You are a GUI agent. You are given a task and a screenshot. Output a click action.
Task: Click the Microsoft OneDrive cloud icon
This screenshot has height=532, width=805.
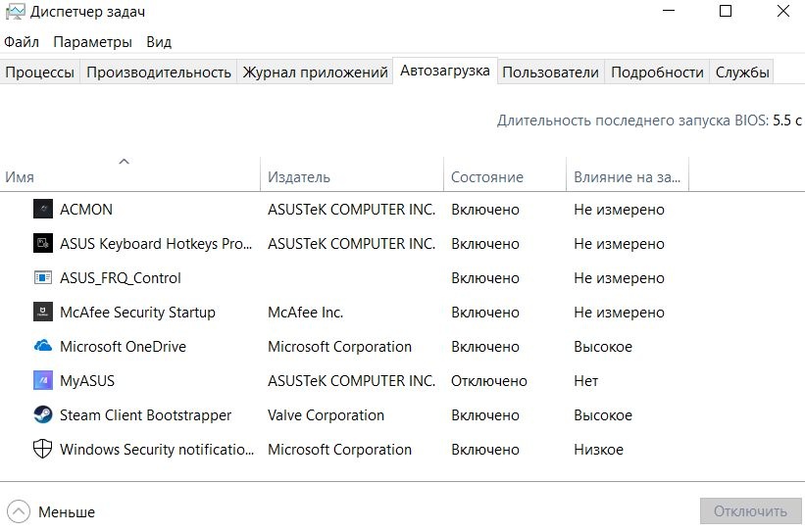42,346
